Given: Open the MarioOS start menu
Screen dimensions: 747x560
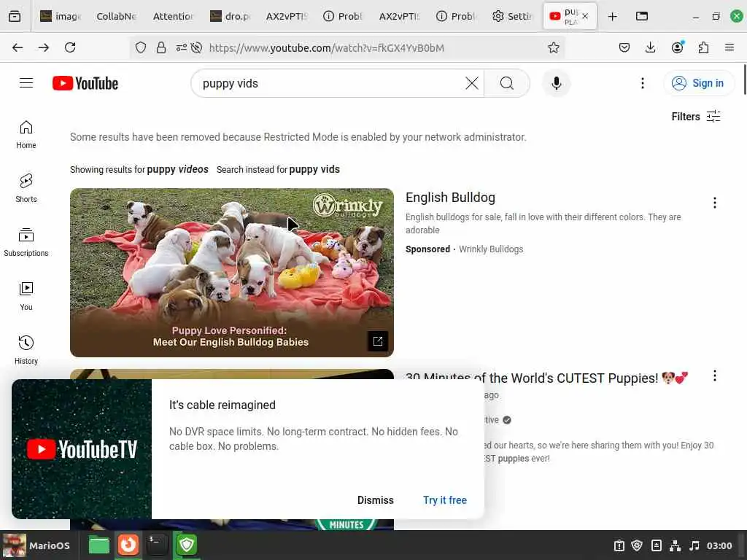Looking at the screenshot, I should click(37, 545).
